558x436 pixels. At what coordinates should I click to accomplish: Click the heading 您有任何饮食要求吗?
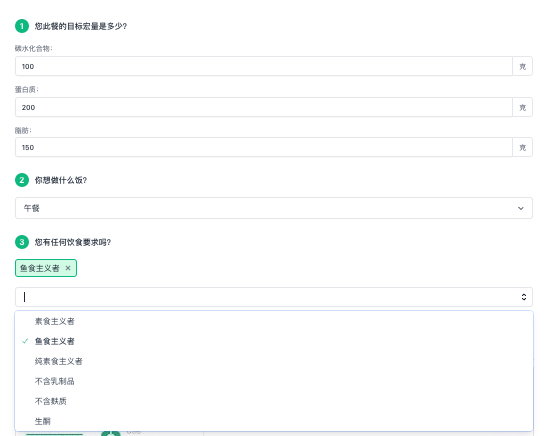click(73, 242)
